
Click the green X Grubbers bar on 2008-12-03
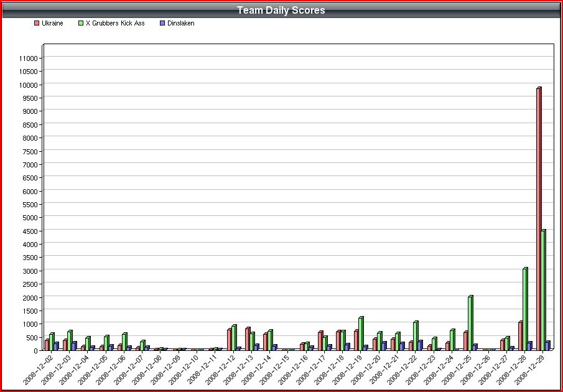coord(70,340)
